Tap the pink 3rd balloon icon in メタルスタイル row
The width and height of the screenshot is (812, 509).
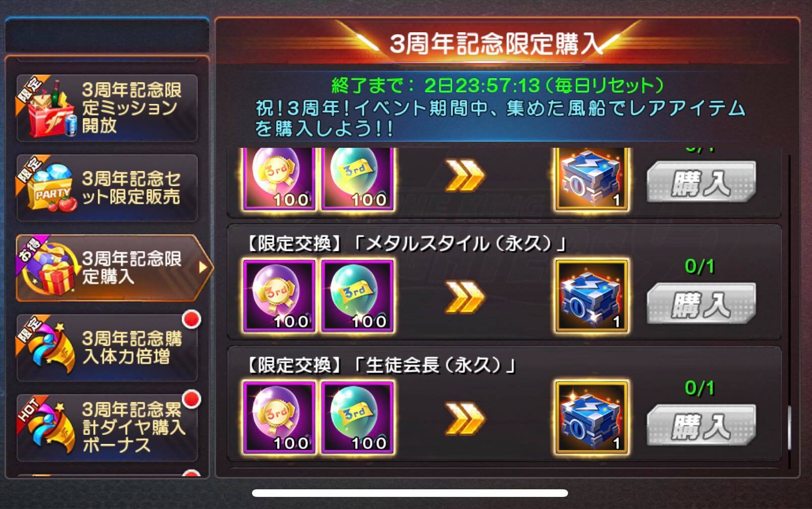pyautogui.click(x=279, y=296)
